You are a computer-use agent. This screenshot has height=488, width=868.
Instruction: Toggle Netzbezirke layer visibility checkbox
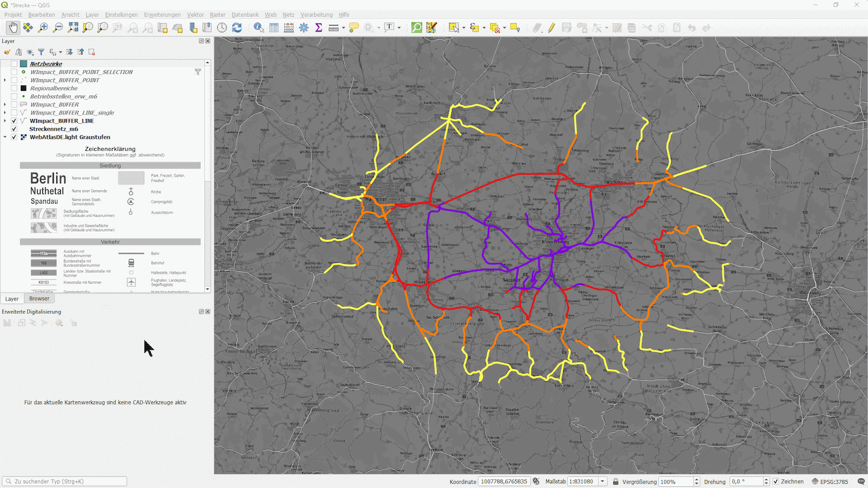coord(14,64)
